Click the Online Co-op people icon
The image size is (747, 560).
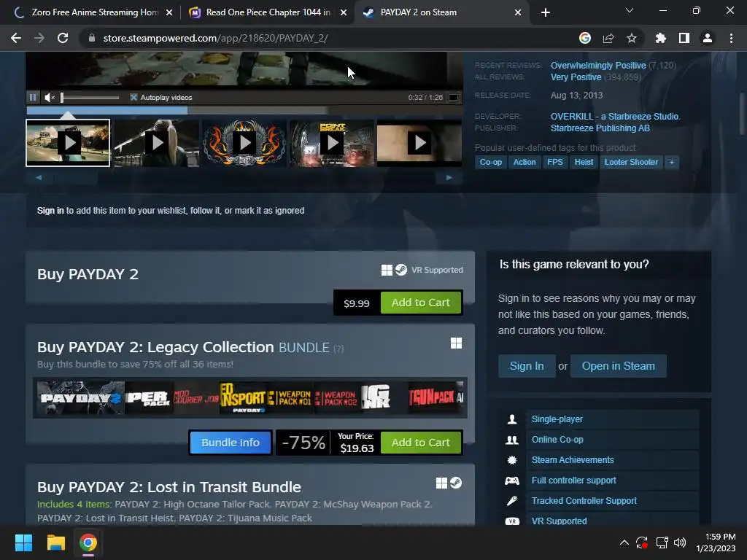(512, 440)
